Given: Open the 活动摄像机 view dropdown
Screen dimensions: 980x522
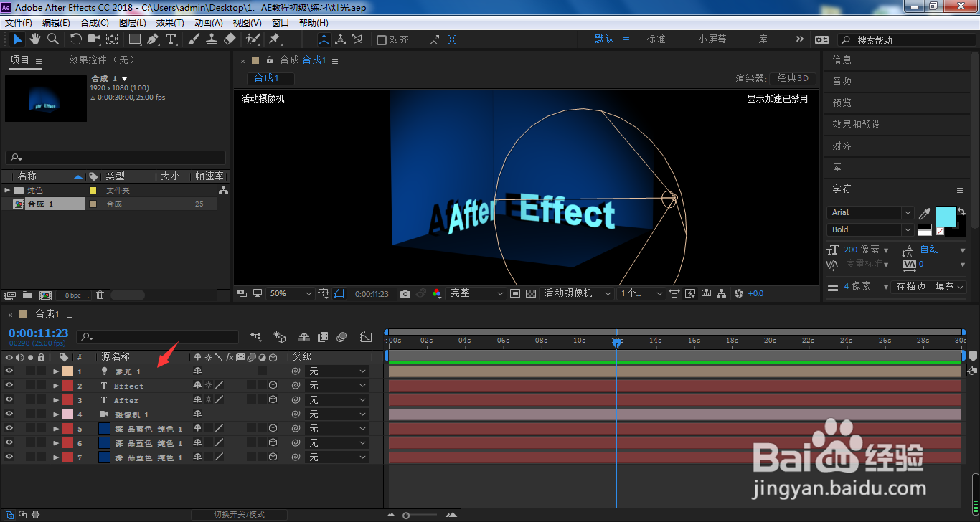Looking at the screenshot, I should 578,293.
